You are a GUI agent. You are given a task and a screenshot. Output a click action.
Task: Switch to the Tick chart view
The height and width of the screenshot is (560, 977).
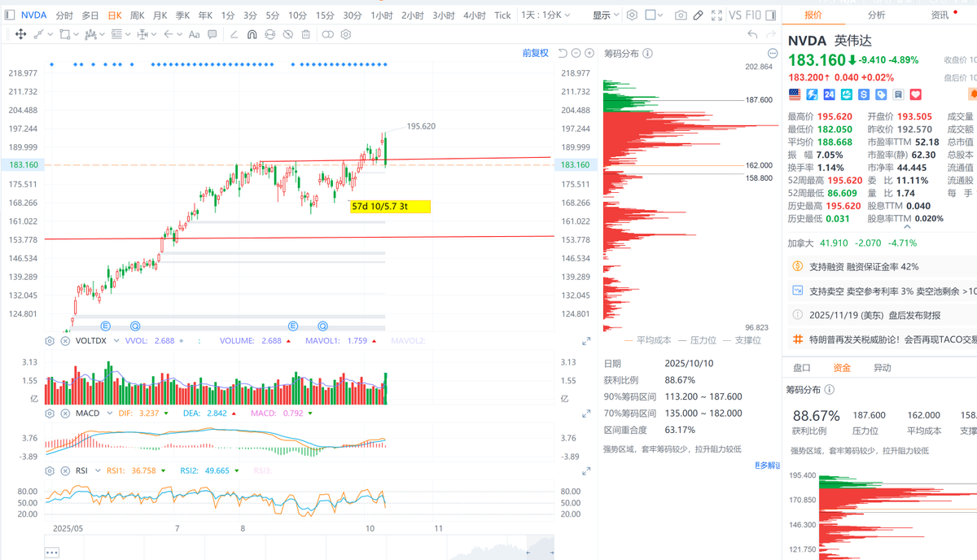(x=502, y=15)
